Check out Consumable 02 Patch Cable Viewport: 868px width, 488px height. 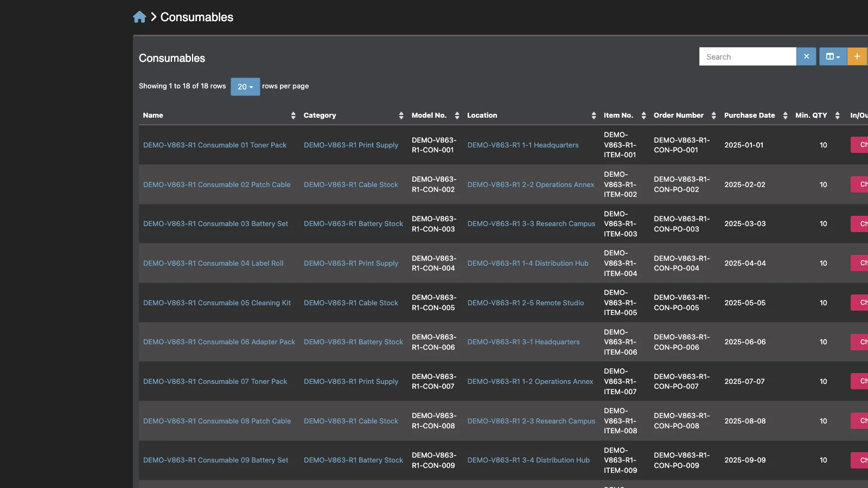[x=860, y=184]
